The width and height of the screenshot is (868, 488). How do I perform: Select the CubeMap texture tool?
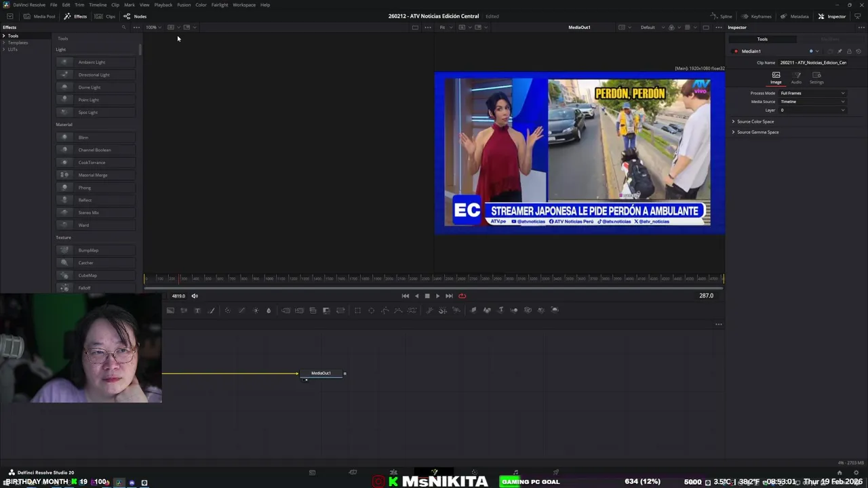(96, 275)
